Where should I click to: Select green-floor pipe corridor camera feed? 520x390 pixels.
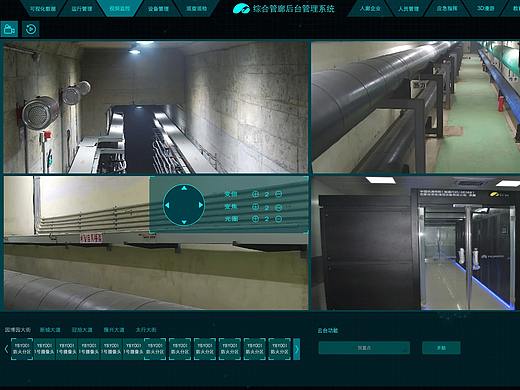click(416, 107)
